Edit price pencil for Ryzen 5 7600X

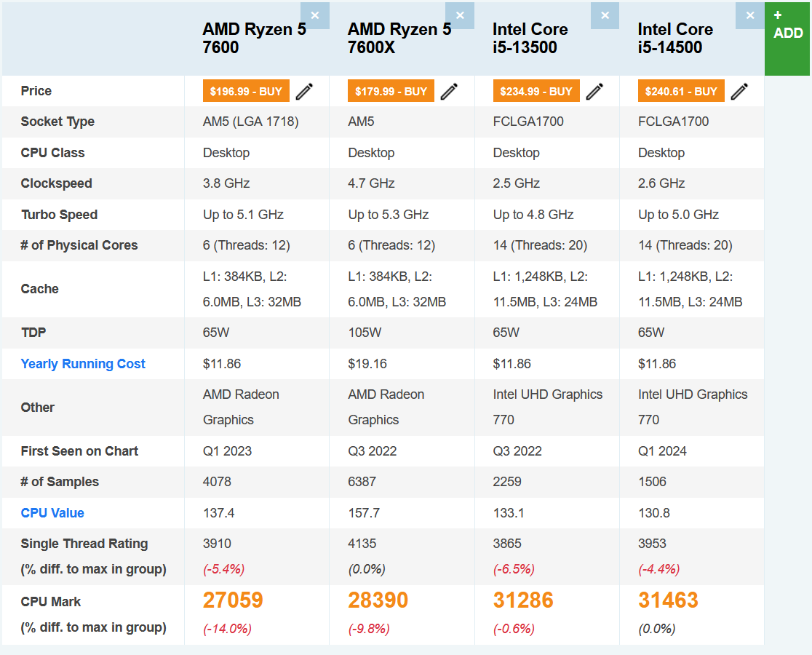[x=449, y=91]
